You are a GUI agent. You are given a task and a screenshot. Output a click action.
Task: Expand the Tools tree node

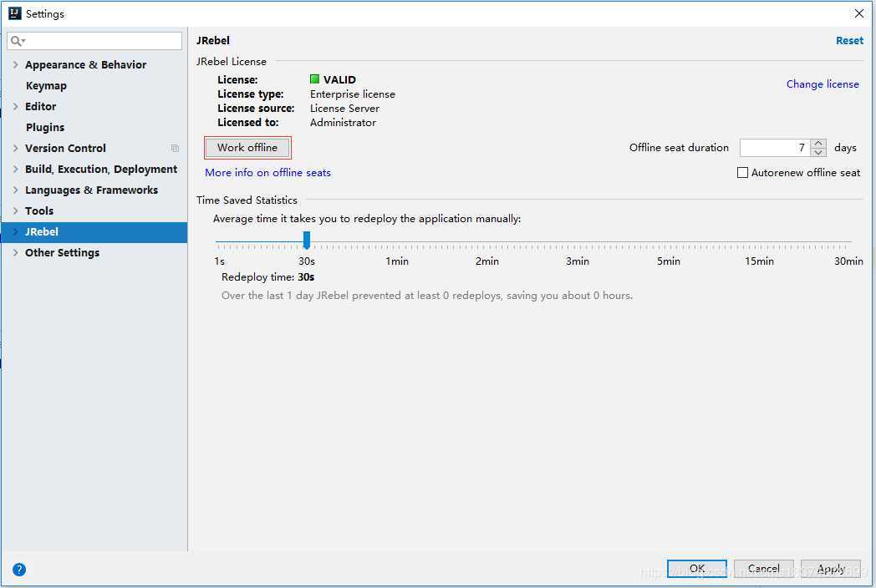[16, 210]
